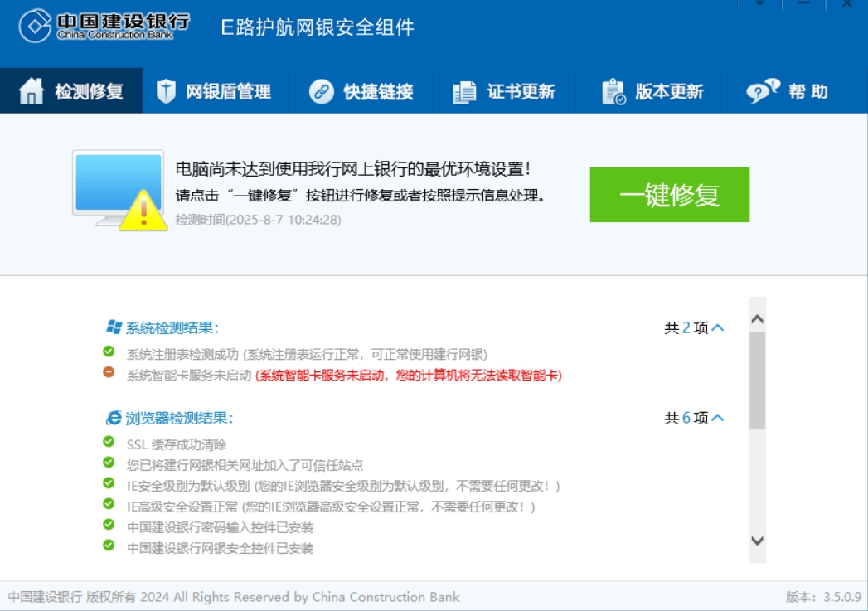The height and width of the screenshot is (611, 868).
Task: Click the vertical scrollbar thumb
Action: (x=757, y=381)
